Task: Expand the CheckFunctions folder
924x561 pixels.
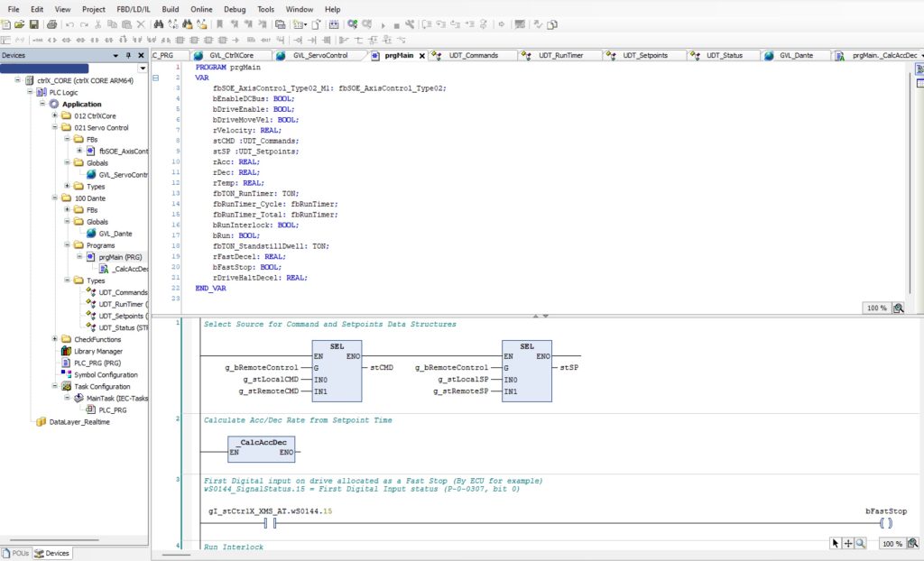Action: 54,339
